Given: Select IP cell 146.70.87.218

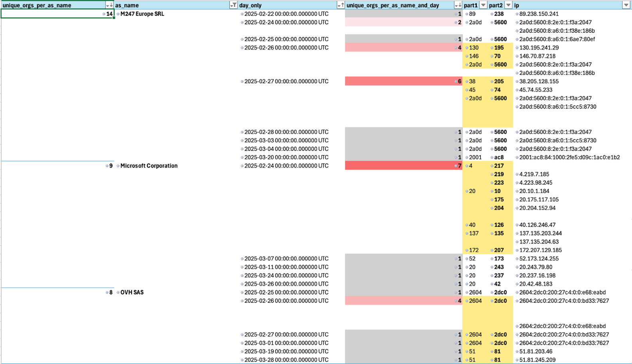Looking at the screenshot, I should point(572,56).
